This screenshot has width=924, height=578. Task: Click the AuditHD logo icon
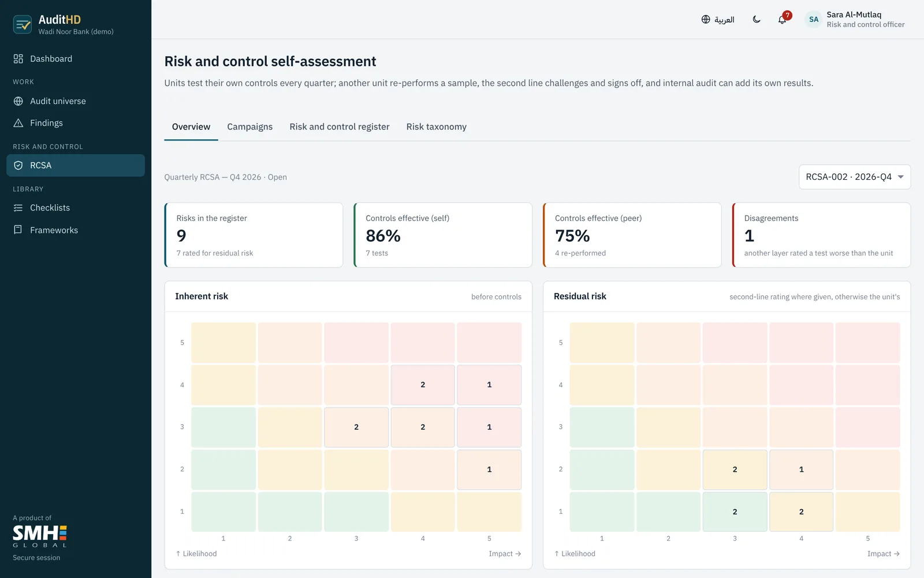[x=23, y=24]
